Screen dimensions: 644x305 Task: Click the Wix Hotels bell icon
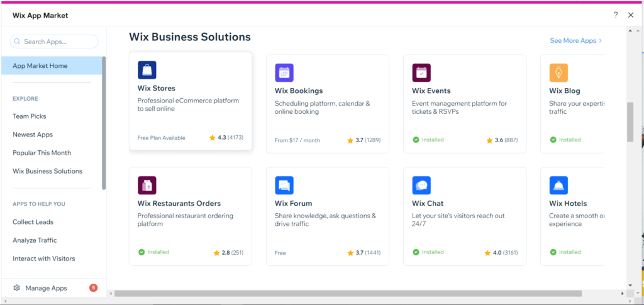pyautogui.click(x=558, y=186)
